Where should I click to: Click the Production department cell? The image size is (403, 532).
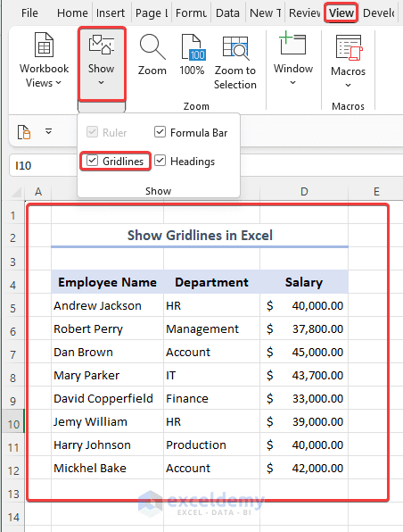click(x=212, y=445)
